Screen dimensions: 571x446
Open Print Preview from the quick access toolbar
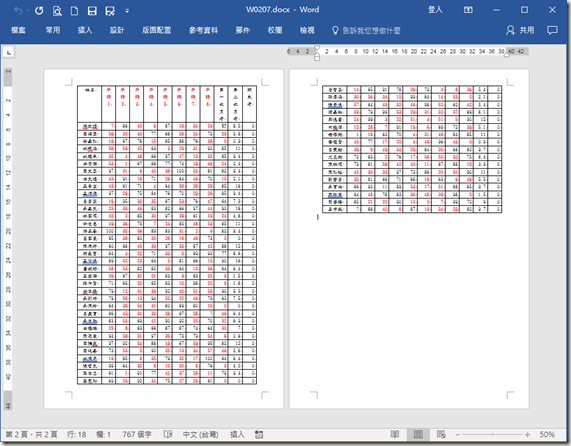coord(57,11)
